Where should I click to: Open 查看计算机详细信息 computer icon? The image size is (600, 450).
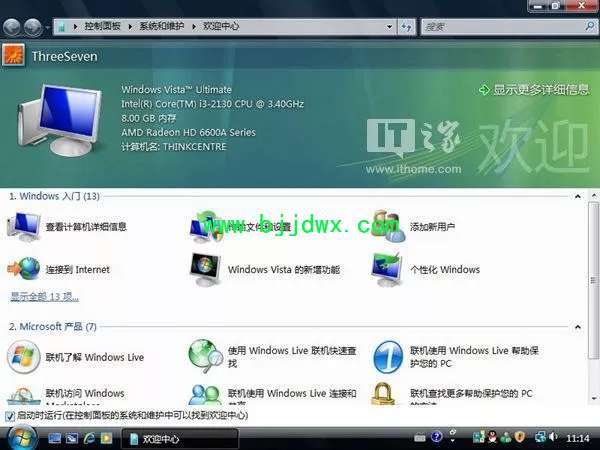point(24,226)
